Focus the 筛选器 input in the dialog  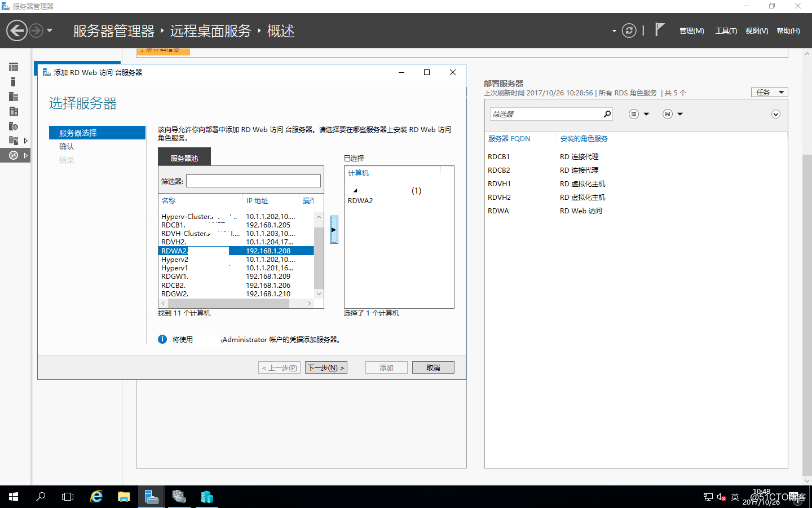[x=253, y=181]
